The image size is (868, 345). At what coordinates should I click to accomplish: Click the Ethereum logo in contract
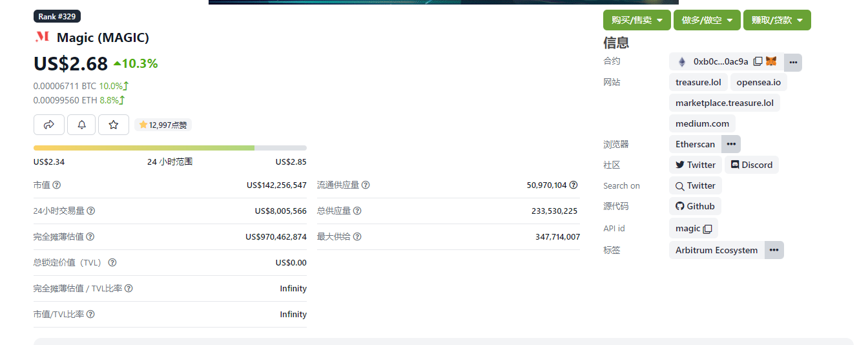[x=682, y=62]
